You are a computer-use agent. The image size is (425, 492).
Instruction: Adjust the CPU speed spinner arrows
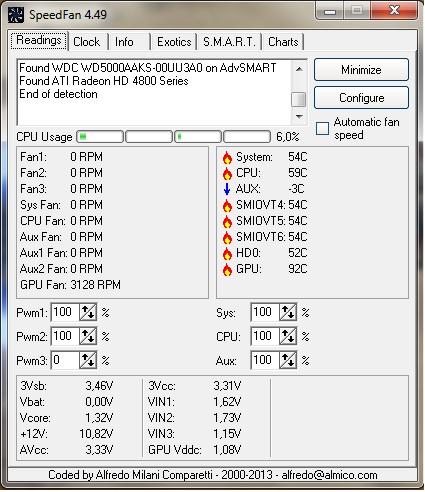point(288,336)
